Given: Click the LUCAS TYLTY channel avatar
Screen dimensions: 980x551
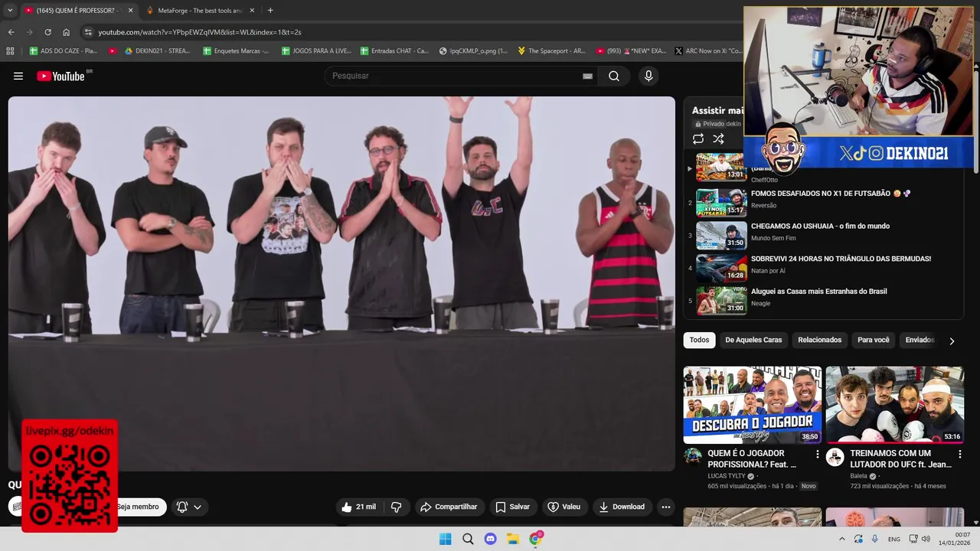Looking at the screenshot, I should [693, 457].
